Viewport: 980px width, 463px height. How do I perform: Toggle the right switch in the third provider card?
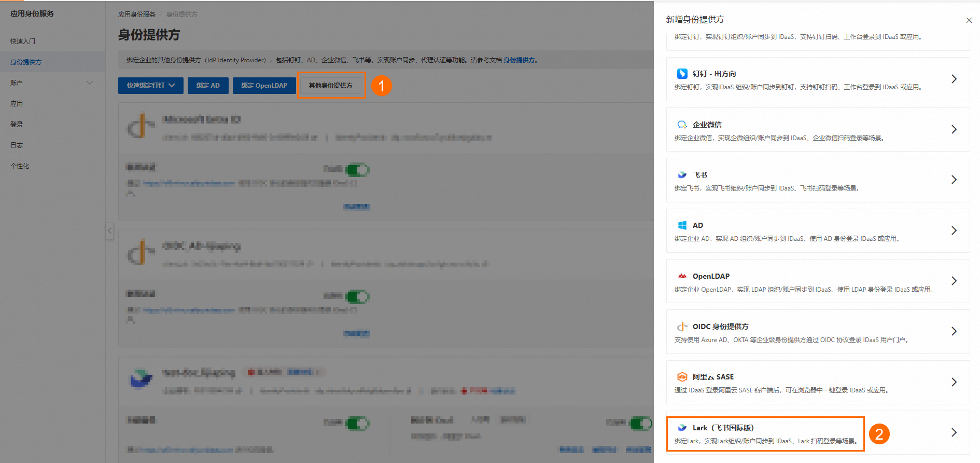641,423
